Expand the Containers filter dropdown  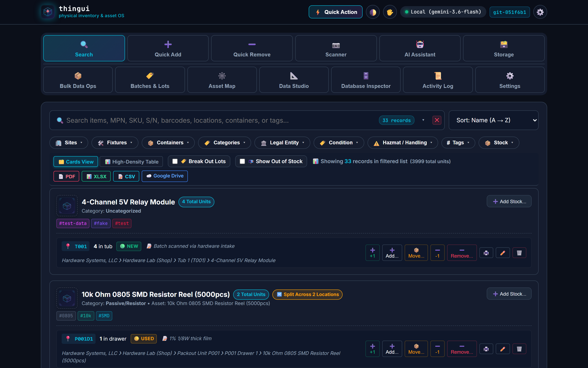coord(168,143)
